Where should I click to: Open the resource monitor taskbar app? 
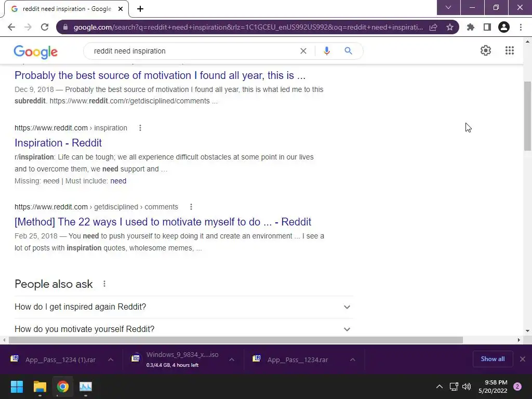coord(86,387)
